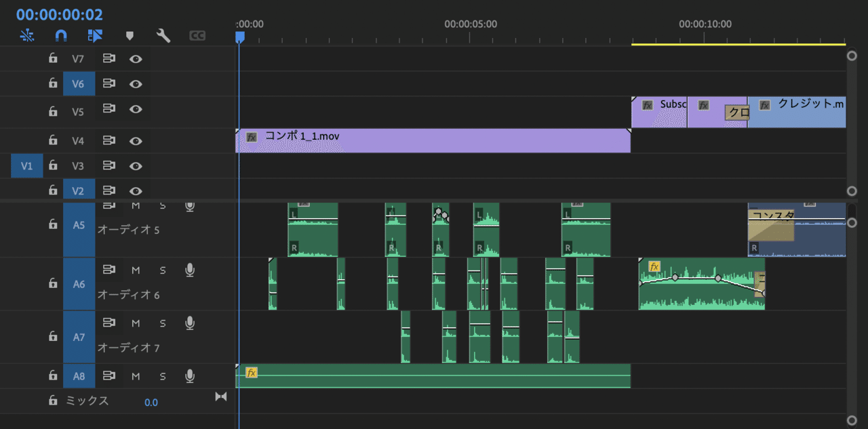Select the コンポ 1_1.mov clip
Viewport: 868px width, 429px height.
pos(433,140)
